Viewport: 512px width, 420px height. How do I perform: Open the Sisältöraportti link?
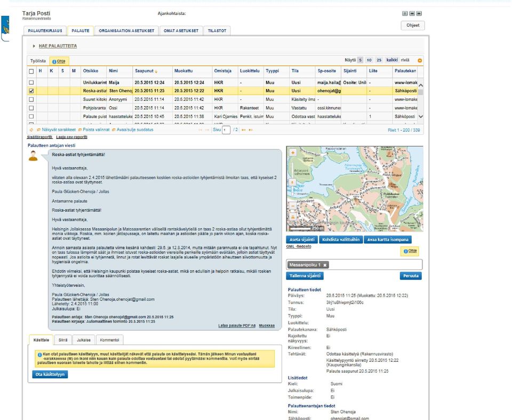[x=39, y=137]
